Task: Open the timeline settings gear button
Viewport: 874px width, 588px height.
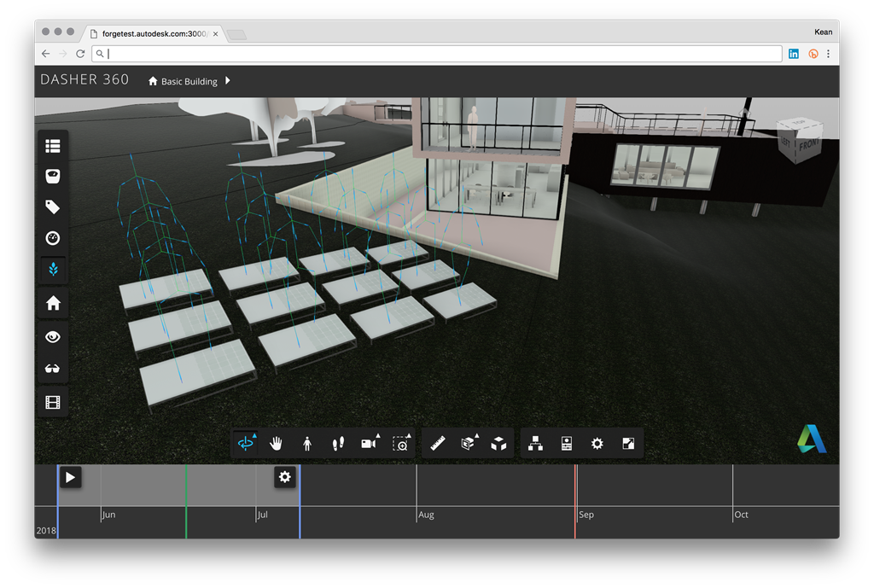Action: pos(285,477)
